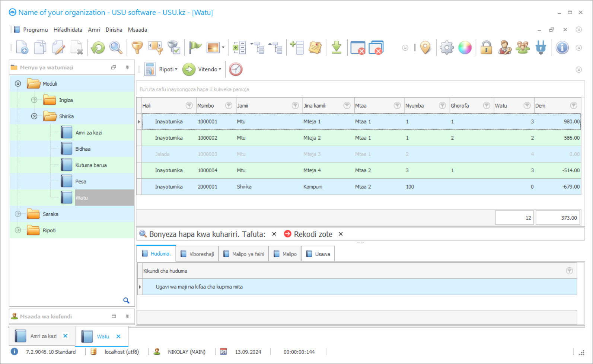Viewport: 593px width, 364px height.
Task: Click the padlock icon
Action: click(x=486, y=48)
